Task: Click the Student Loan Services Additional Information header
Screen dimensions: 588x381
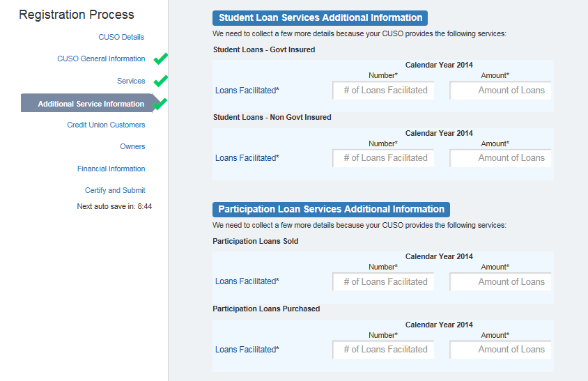Action: [x=320, y=18]
